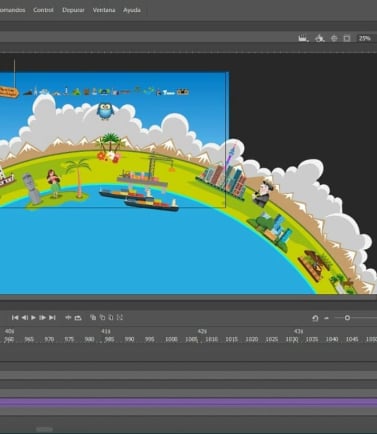Go to first frame in timeline
The width and height of the screenshot is (377, 434).
coord(15,318)
